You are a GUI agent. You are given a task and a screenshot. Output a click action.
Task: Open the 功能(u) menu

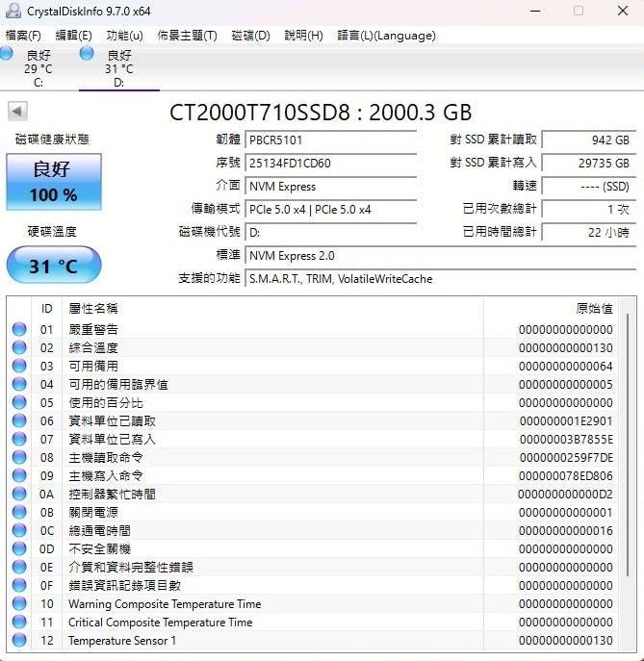[x=124, y=36]
